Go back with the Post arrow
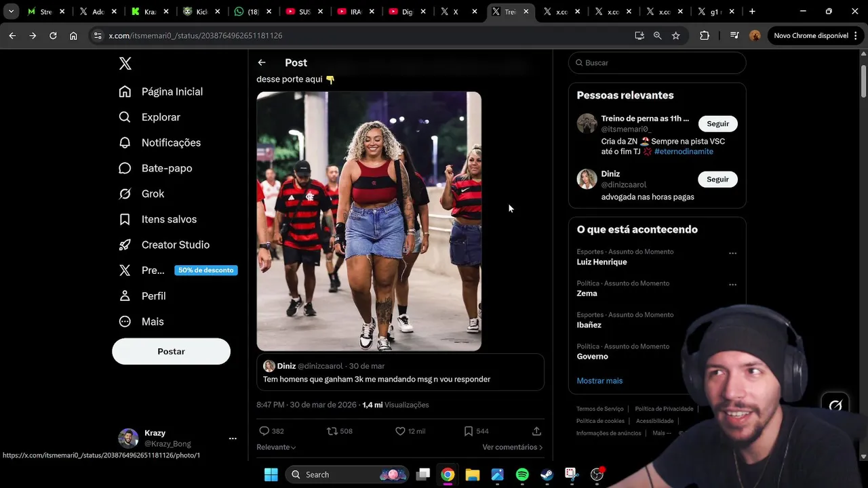The height and width of the screenshot is (488, 868). pyautogui.click(x=262, y=62)
